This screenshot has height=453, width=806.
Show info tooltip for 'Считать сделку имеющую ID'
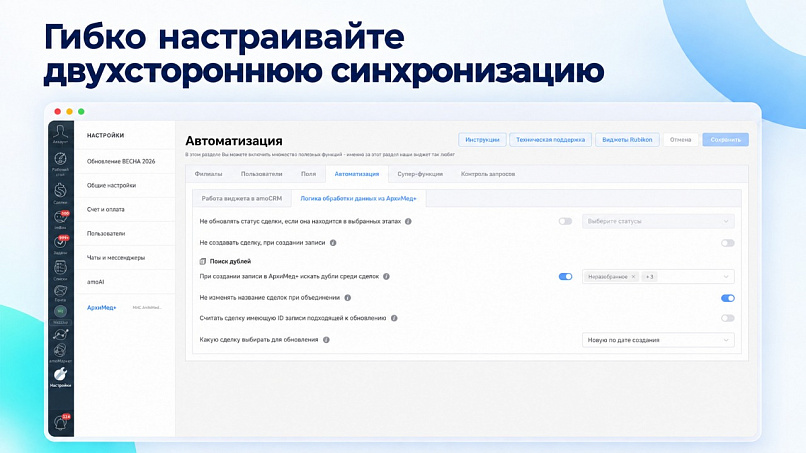coord(394,318)
